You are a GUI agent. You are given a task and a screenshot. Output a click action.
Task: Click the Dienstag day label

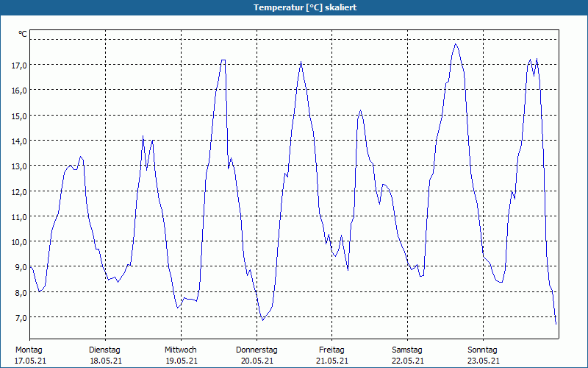pyautogui.click(x=104, y=350)
